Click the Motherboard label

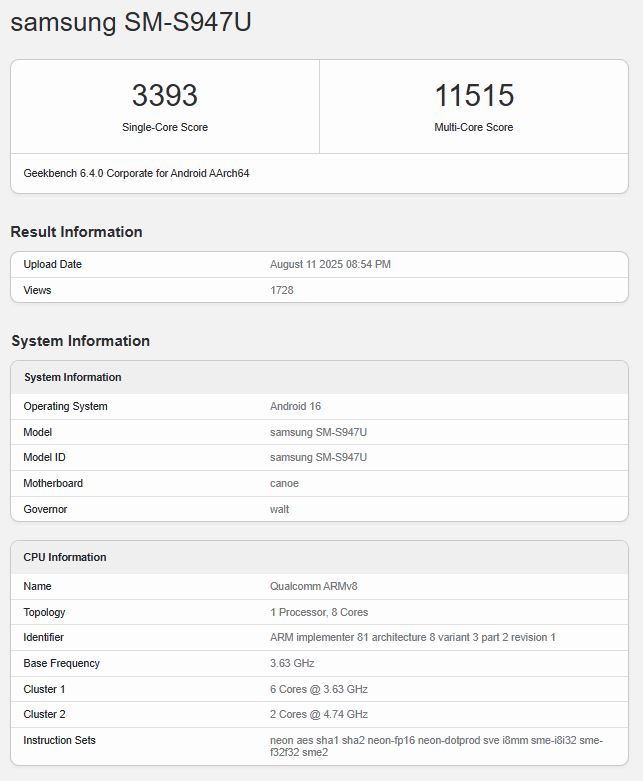tap(53, 483)
